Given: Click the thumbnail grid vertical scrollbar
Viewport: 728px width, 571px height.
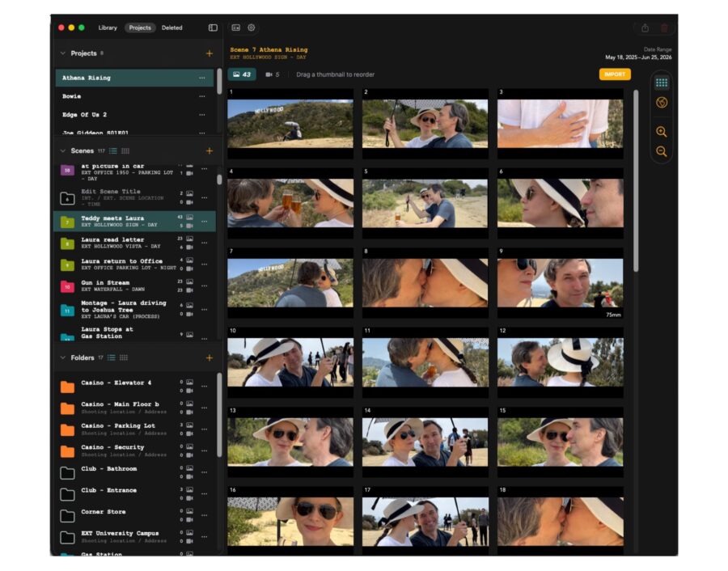Looking at the screenshot, I should [636, 181].
